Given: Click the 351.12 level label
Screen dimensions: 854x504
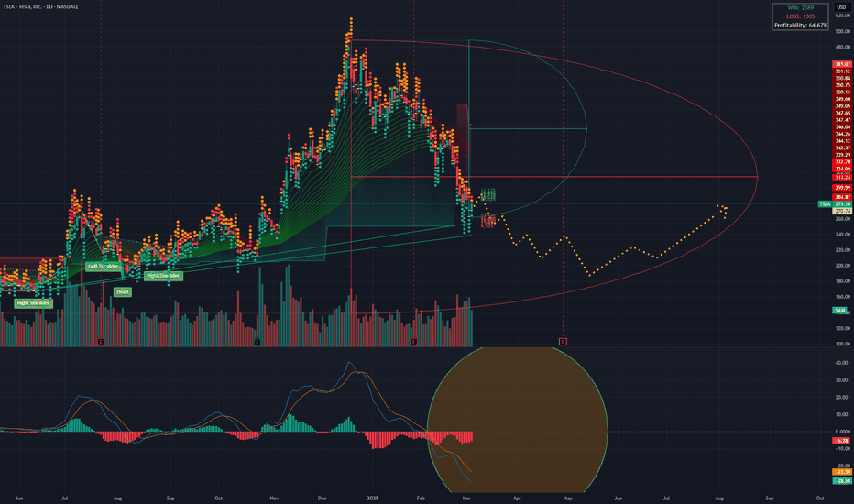Looking at the screenshot, I should (x=842, y=71).
